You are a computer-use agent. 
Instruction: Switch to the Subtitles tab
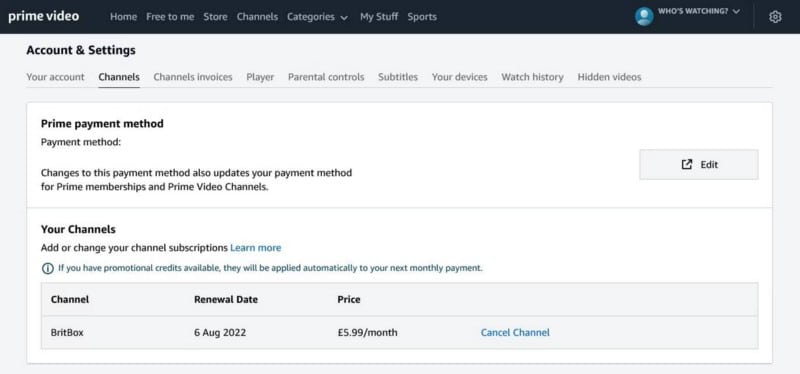[x=398, y=77]
